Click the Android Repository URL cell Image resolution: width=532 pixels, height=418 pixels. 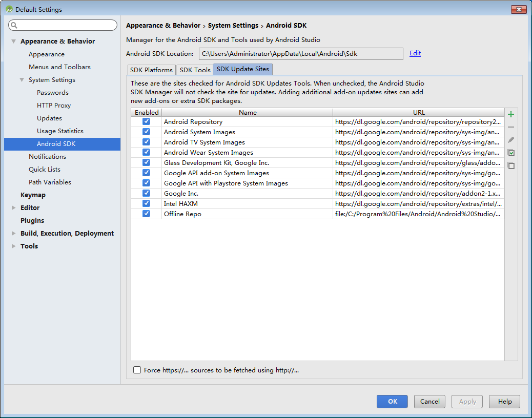click(x=419, y=121)
